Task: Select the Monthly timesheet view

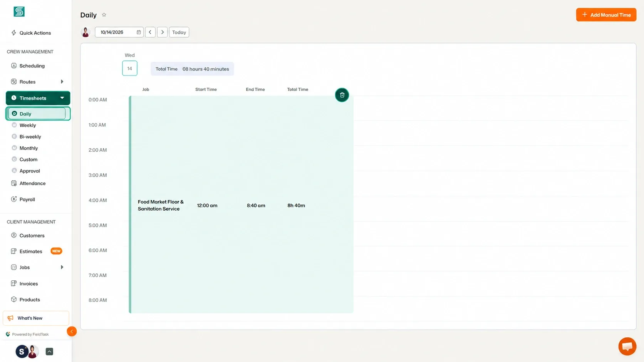Action: [29, 148]
